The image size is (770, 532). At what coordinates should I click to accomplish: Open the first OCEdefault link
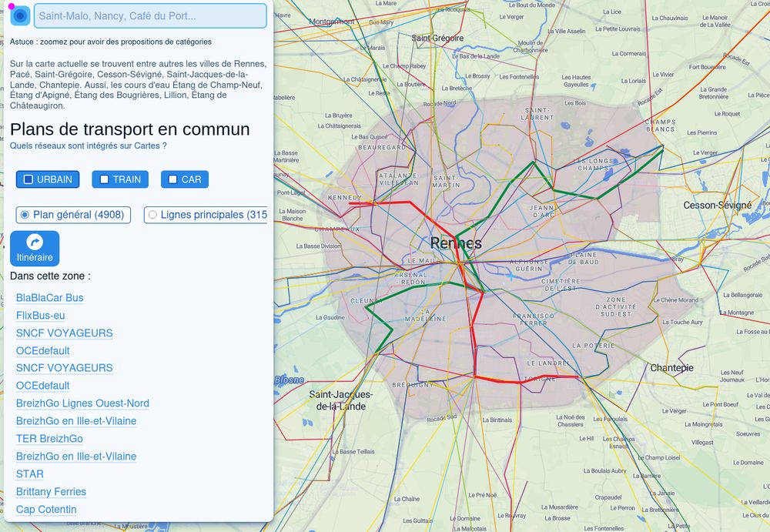pyautogui.click(x=42, y=351)
